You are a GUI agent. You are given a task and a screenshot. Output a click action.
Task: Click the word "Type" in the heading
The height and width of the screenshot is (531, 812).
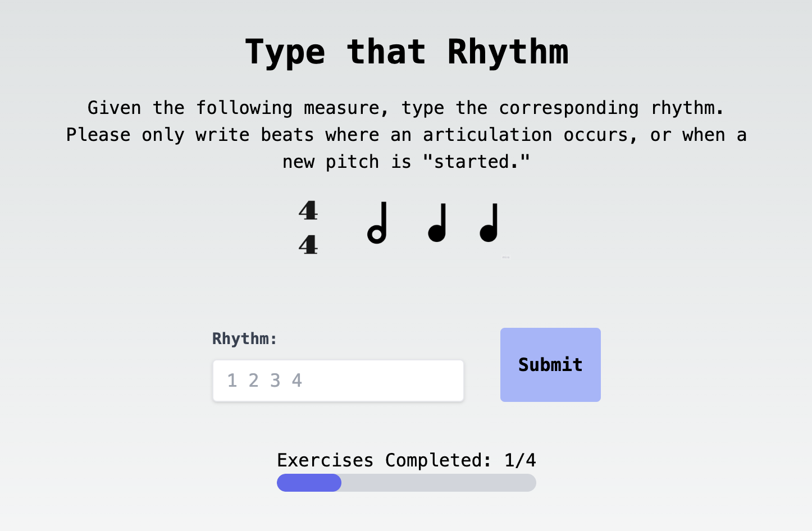tap(285, 52)
